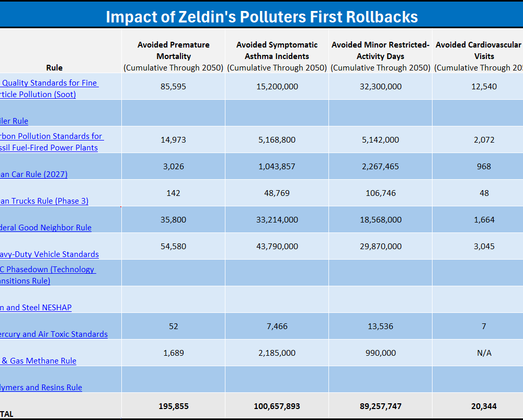Select the cell showing 14,973
523x420 pixels.
coord(174,139)
